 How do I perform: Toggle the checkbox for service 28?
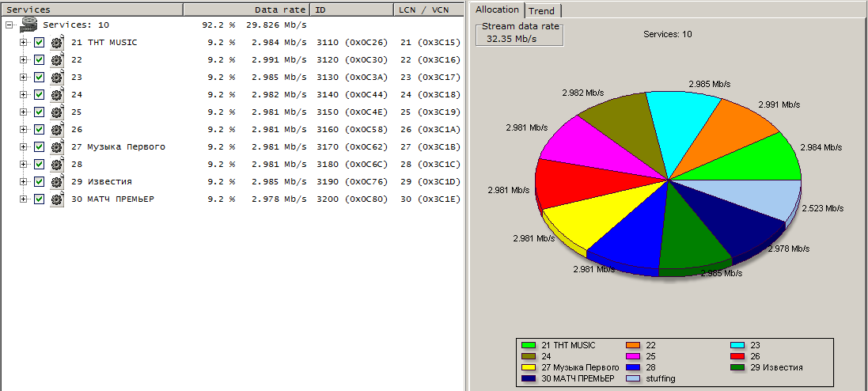[39, 164]
